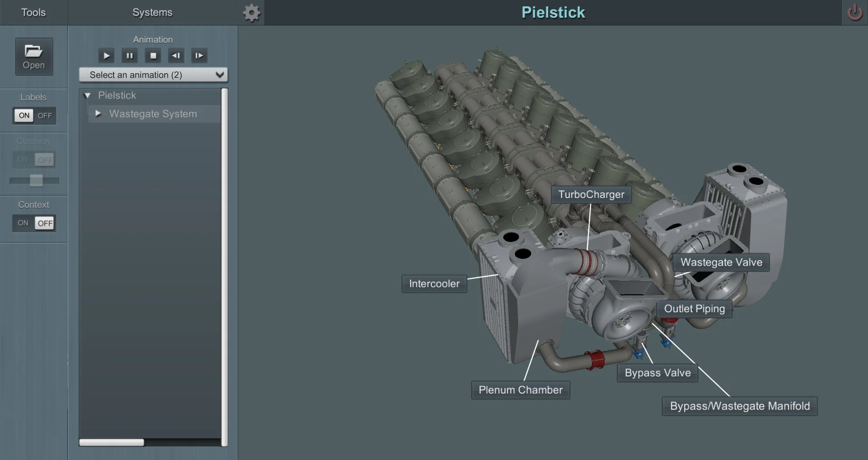This screenshot has width=868, height=460.
Task: Step animation backward one frame
Action: 176,56
